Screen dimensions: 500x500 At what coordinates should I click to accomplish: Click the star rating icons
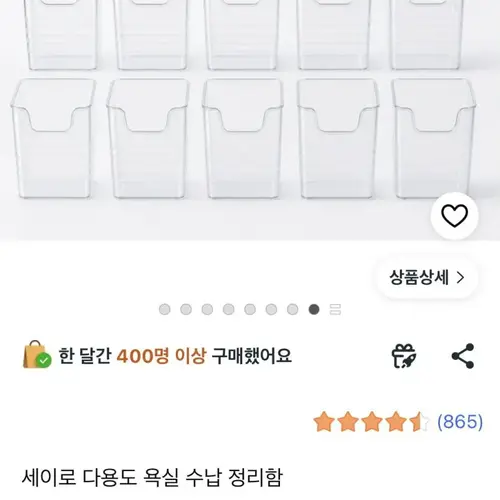372,422
